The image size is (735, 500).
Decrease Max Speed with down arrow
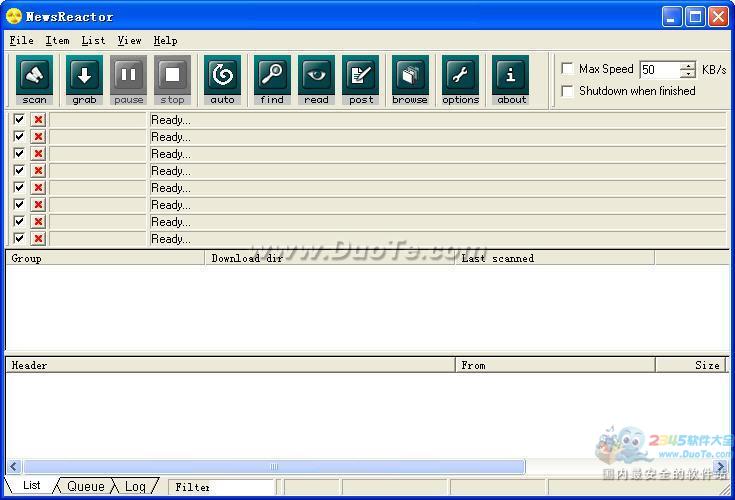click(688, 74)
